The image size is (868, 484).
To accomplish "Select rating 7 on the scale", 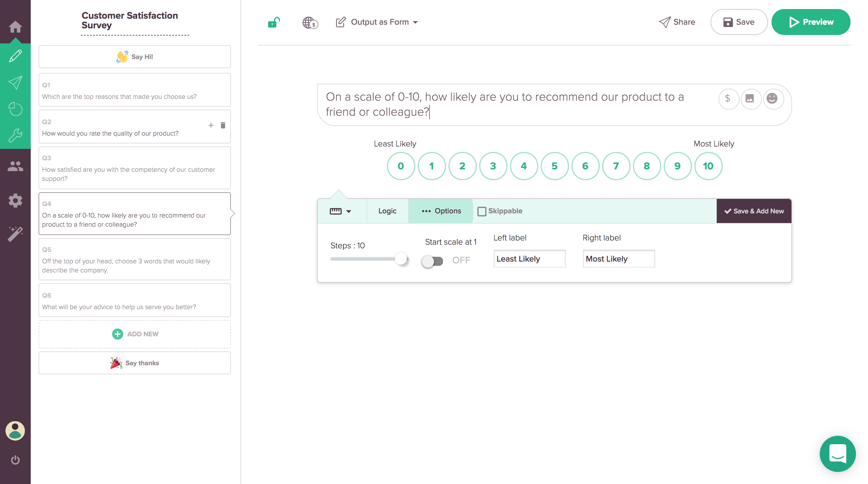I will [x=616, y=166].
